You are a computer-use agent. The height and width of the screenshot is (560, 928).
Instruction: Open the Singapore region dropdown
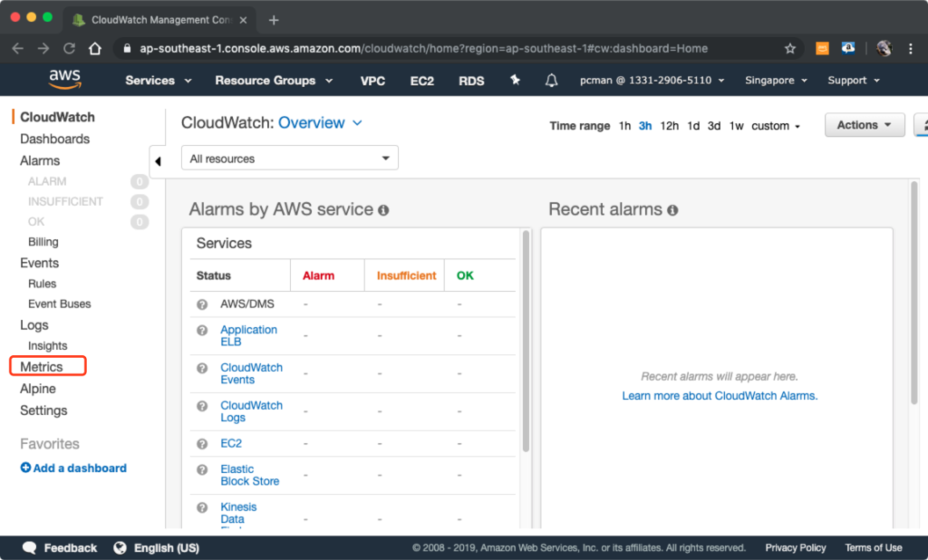776,81
